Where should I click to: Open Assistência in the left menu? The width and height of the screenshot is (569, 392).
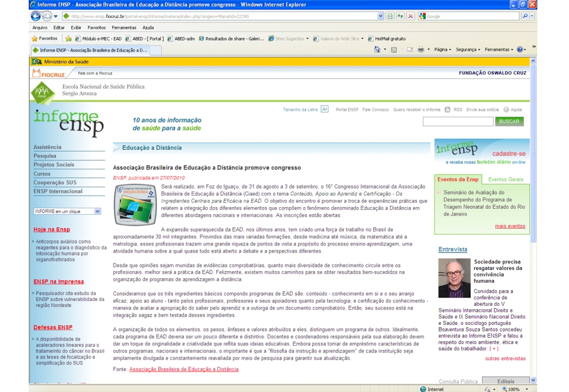click(x=47, y=147)
